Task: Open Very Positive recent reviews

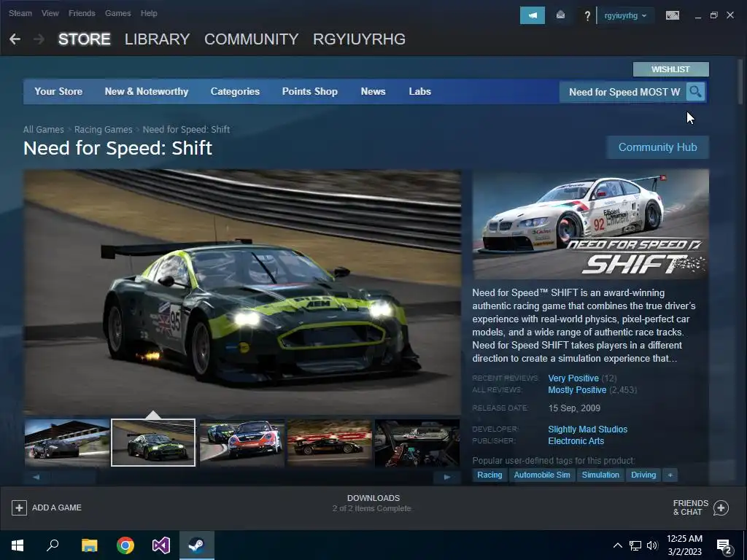Action: pyautogui.click(x=573, y=378)
